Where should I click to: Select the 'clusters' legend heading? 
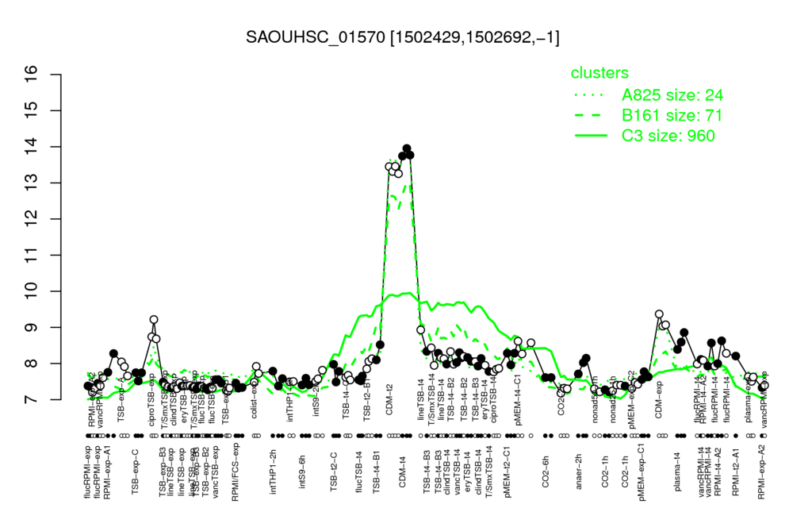click(599, 72)
